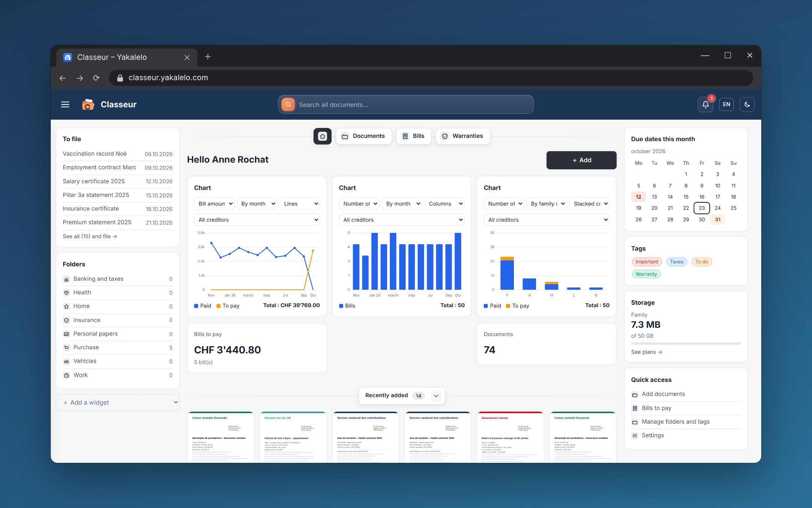This screenshot has height=508, width=812.
Task: Click the Add documents quick access icon
Action: point(635,395)
